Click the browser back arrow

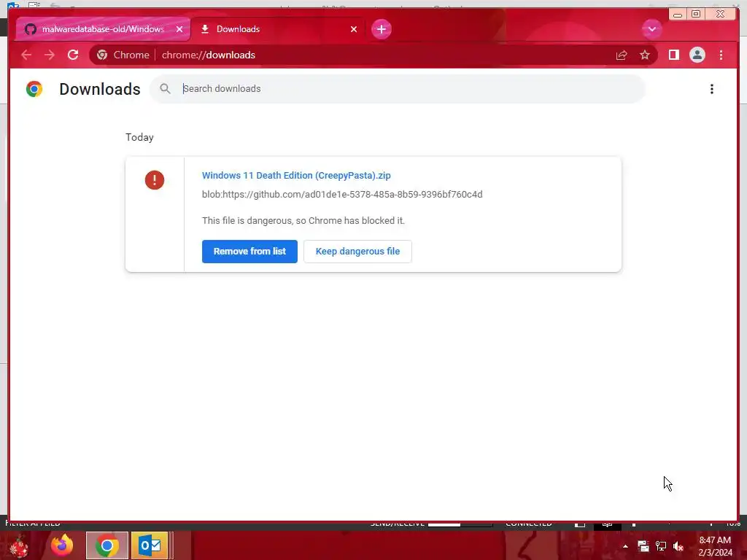coord(26,55)
